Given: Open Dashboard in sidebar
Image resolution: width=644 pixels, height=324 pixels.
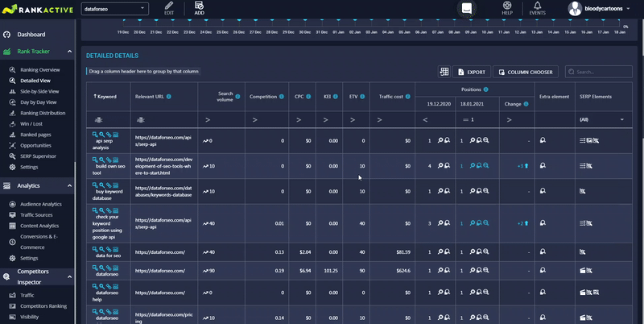Looking at the screenshot, I should click(x=31, y=35).
